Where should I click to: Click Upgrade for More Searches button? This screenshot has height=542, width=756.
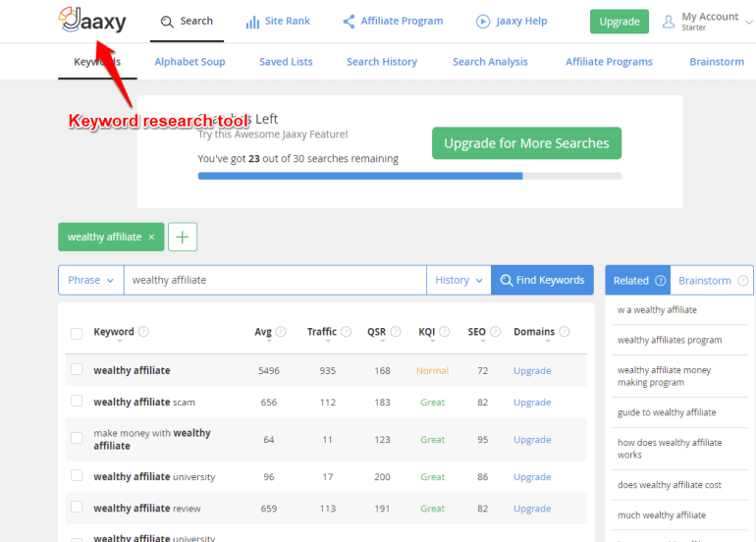click(x=526, y=143)
